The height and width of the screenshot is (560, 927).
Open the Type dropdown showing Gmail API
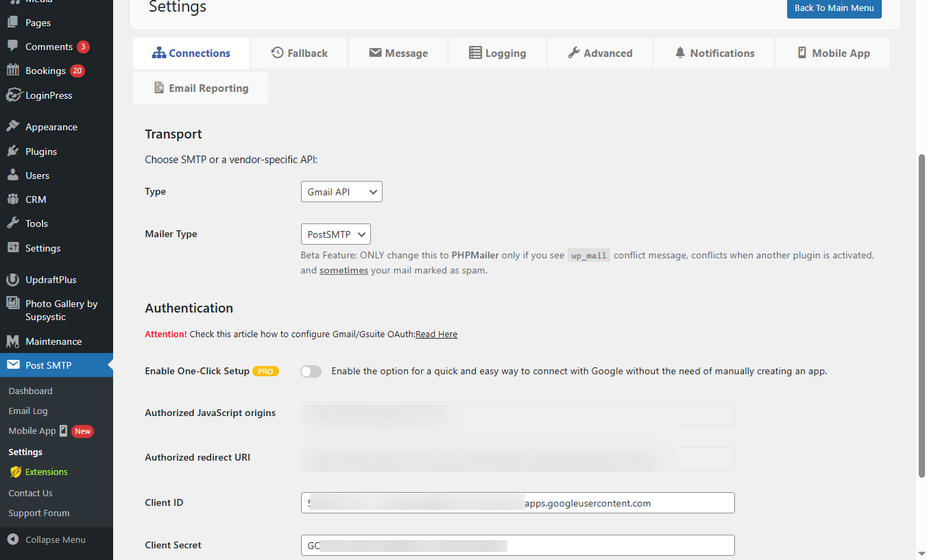tap(341, 192)
